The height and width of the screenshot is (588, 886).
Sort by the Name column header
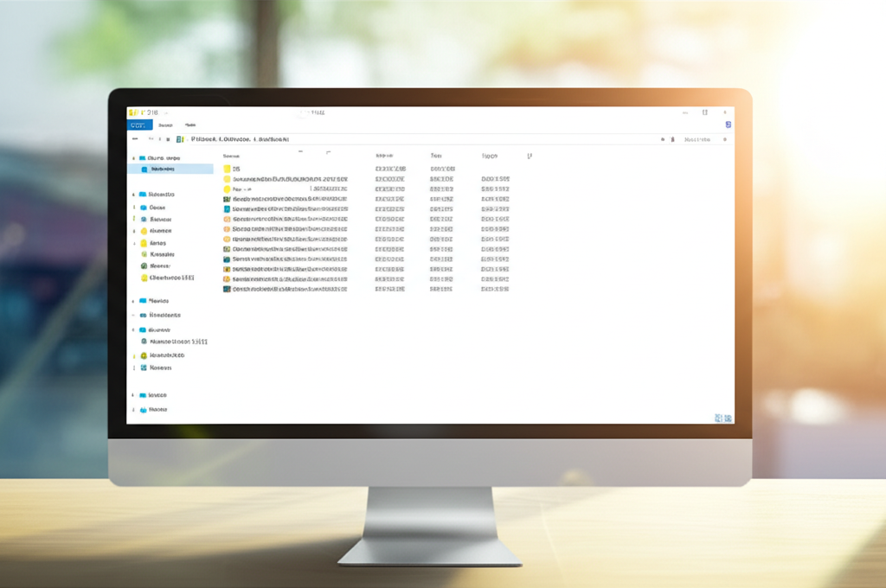231,156
